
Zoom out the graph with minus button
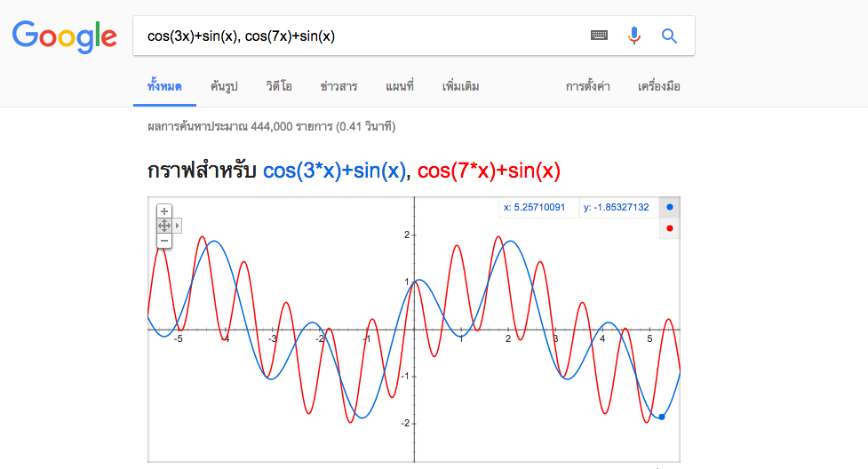click(x=163, y=241)
